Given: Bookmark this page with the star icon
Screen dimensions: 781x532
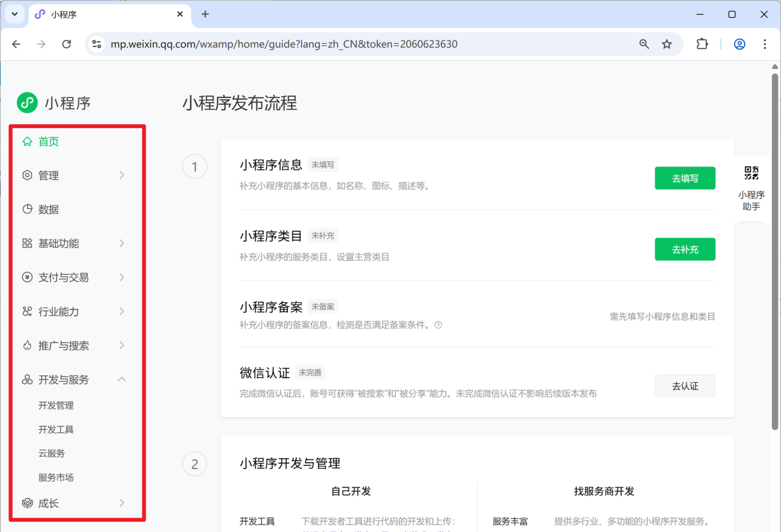Looking at the screenshot, I should click(x=667, y=44).
